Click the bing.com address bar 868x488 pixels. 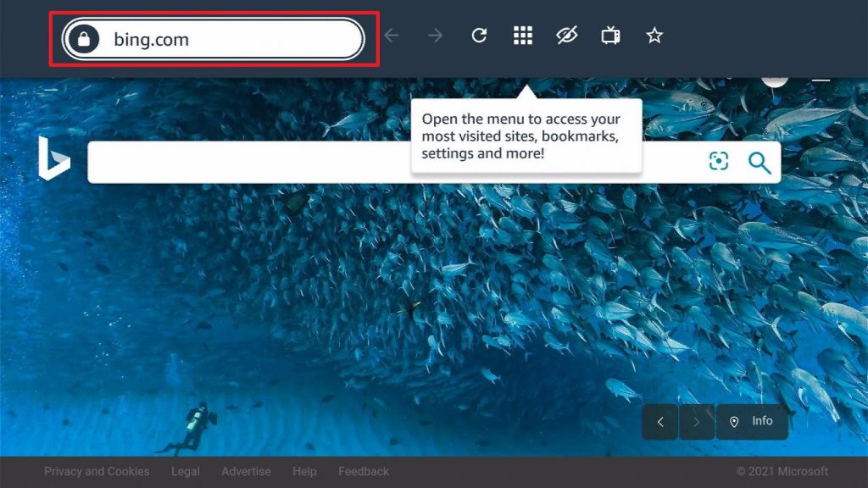(x=213, y=39)
